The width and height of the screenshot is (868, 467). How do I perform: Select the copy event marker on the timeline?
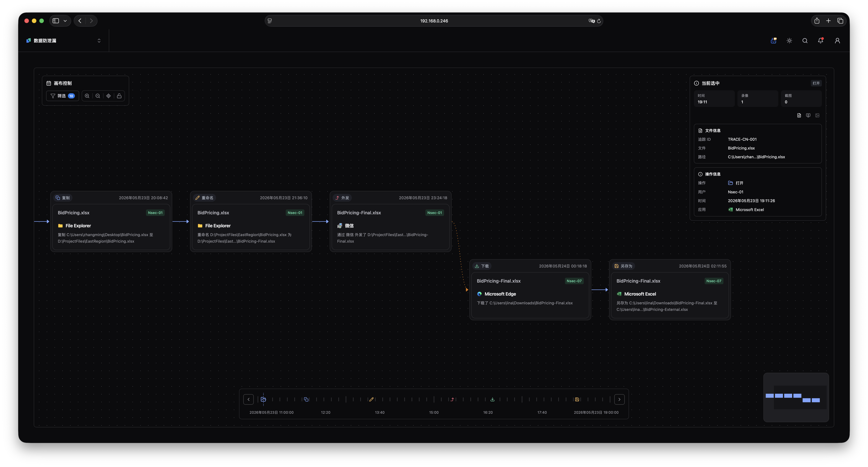(x=306, y=399)
